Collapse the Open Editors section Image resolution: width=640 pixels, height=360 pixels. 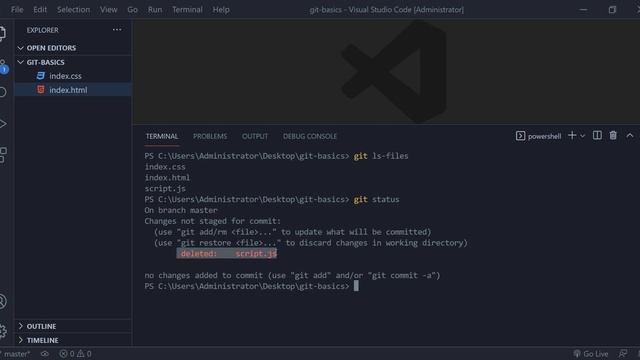(x=20, y=48)
